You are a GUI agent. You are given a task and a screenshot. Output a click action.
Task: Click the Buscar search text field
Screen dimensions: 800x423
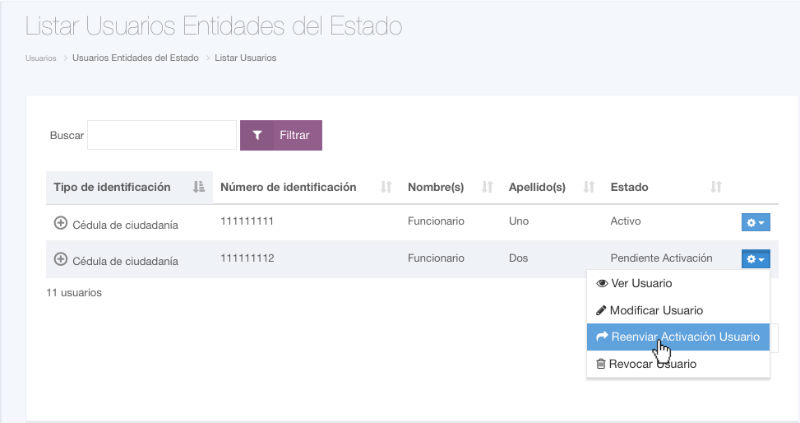click(162, 135)
